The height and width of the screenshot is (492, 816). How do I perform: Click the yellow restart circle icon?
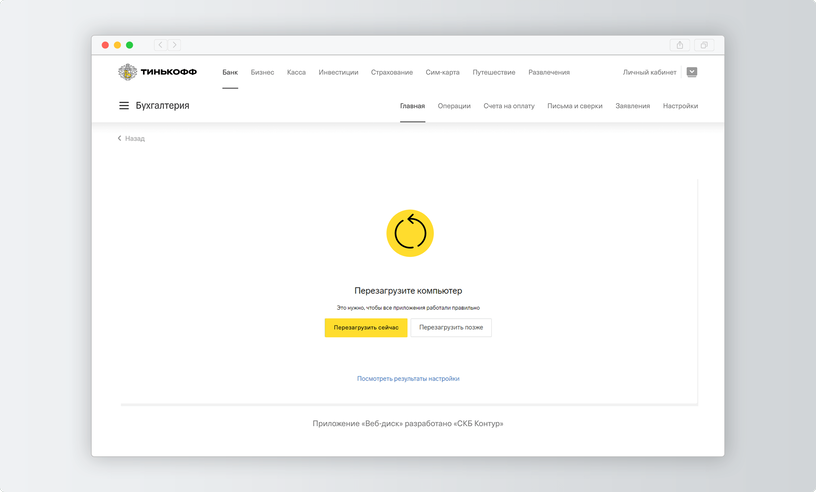pos(410,233)
